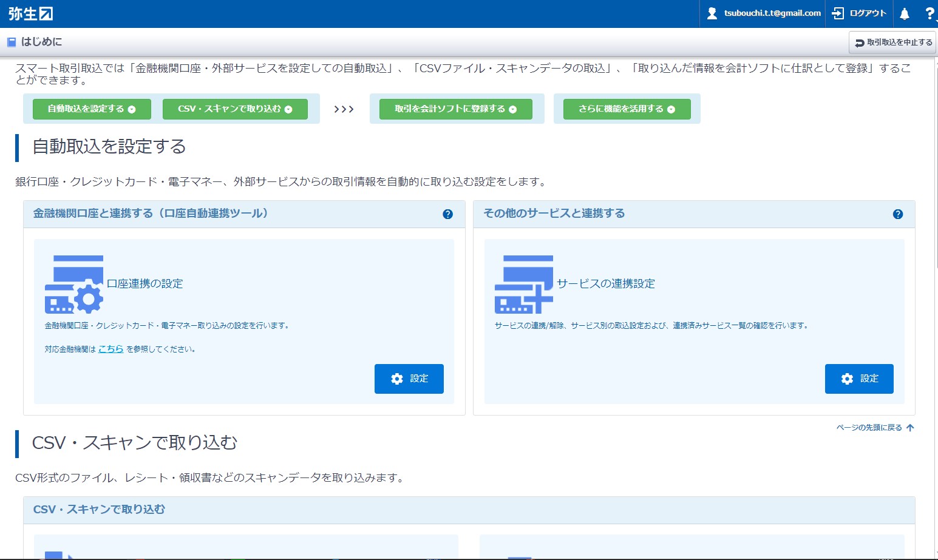The height and width of the screenshot is (560, 938).
Task: Click the CSV・スキャンで取り込む section heading
Action: pyautogui.click(x=135, y=442)
